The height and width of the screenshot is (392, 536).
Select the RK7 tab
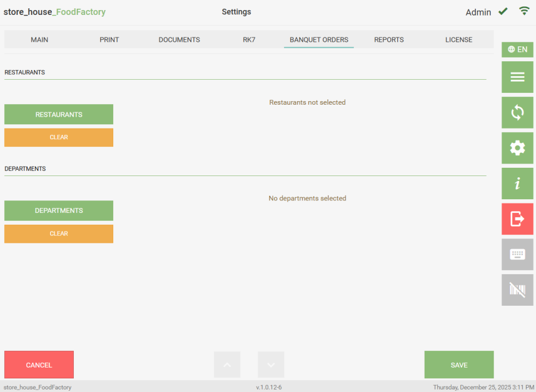click(249, 40)
